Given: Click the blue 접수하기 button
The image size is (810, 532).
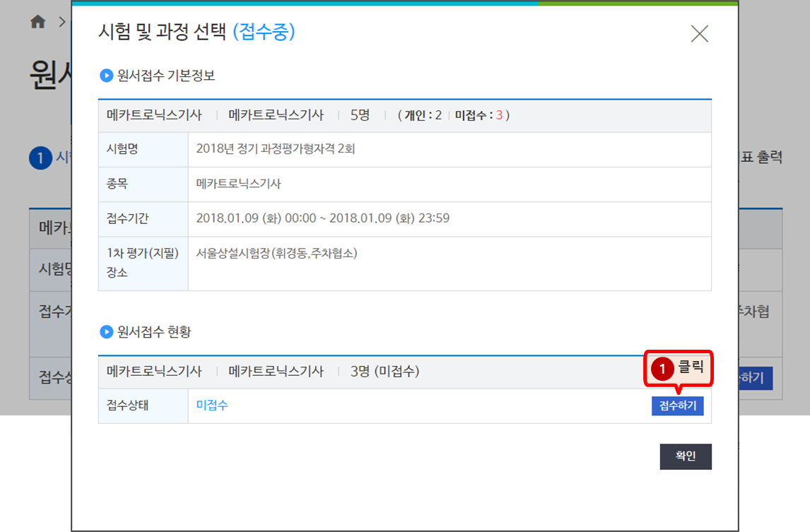Looking at the screenshot, I should tap(677, 406).
